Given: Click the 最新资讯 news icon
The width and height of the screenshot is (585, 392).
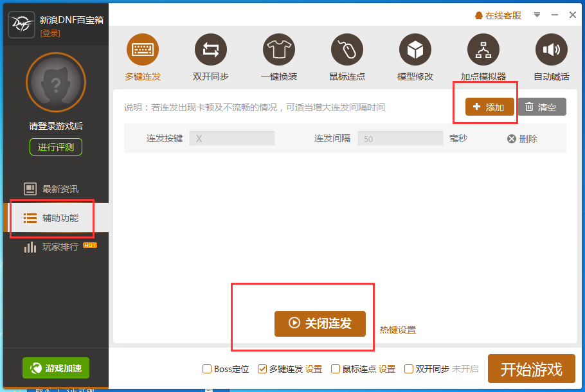Looking at the screenshot, I should [x=30, y=189].
